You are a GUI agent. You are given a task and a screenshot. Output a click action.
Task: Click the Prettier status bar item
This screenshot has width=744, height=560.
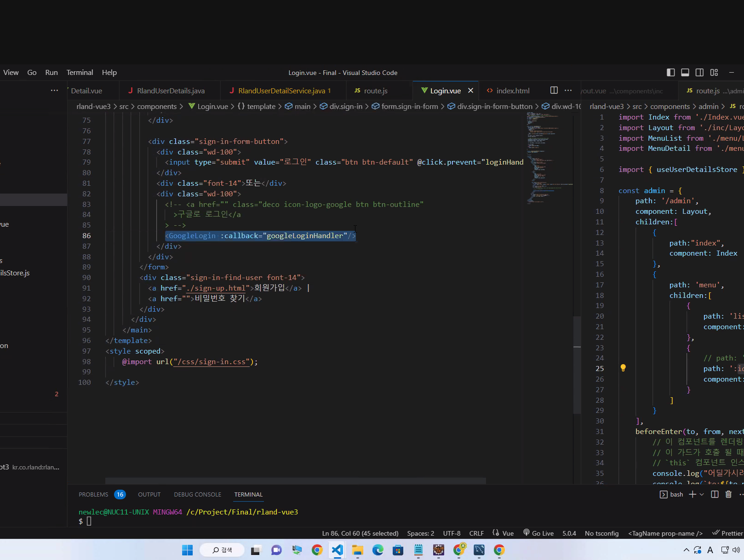point(727,533)
